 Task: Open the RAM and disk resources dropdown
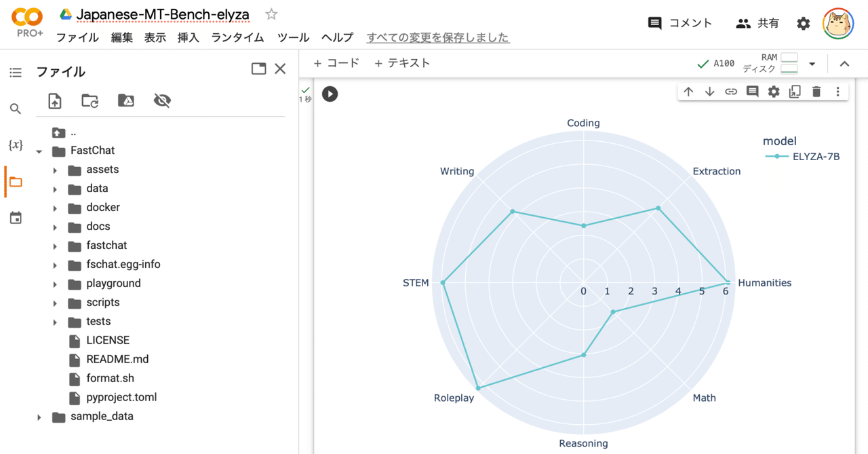click(811, 63)
